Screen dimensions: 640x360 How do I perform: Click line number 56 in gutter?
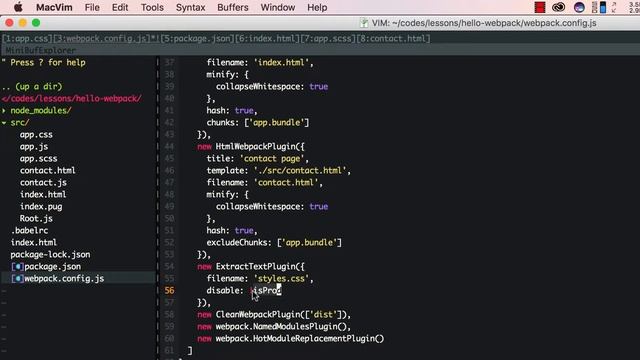click(x=169, y=291)
